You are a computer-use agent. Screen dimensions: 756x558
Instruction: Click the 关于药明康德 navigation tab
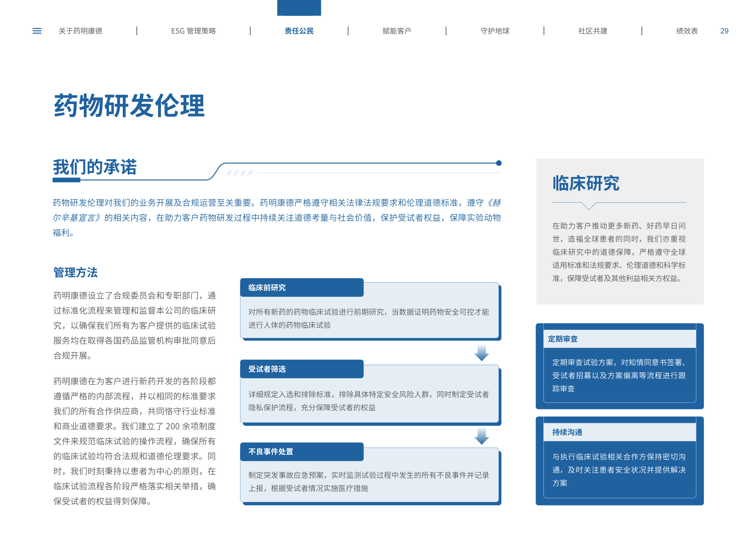coord(81,31)
